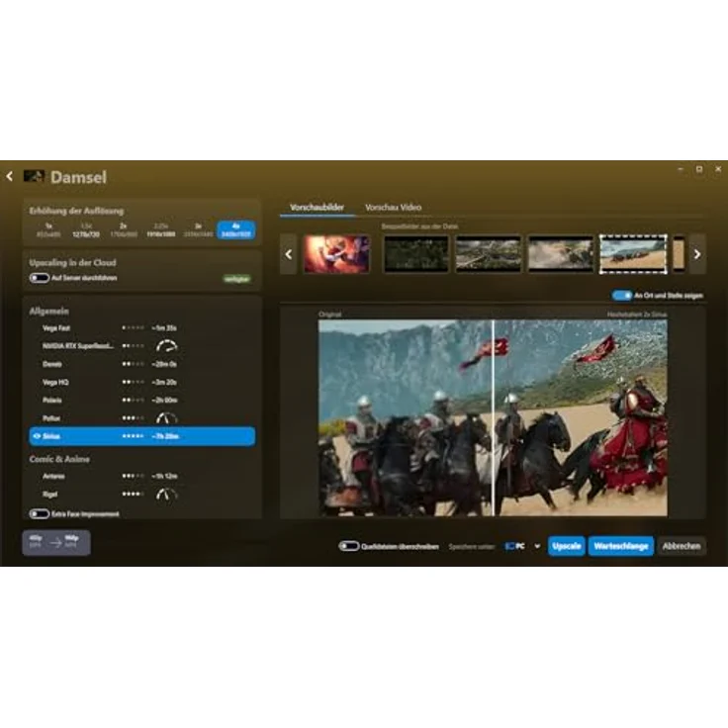
Task: Select the 1280x720 resolution option
Action: (x=86, y=229)
